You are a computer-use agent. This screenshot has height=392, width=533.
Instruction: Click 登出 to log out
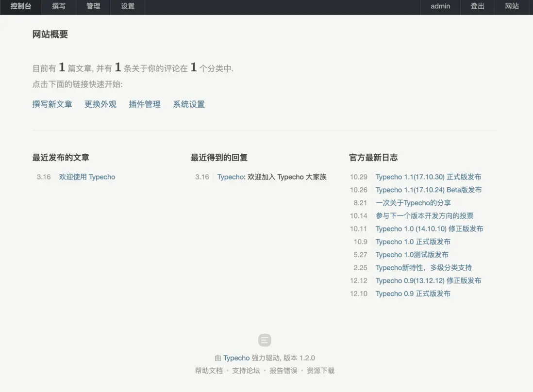pos(478,7)
